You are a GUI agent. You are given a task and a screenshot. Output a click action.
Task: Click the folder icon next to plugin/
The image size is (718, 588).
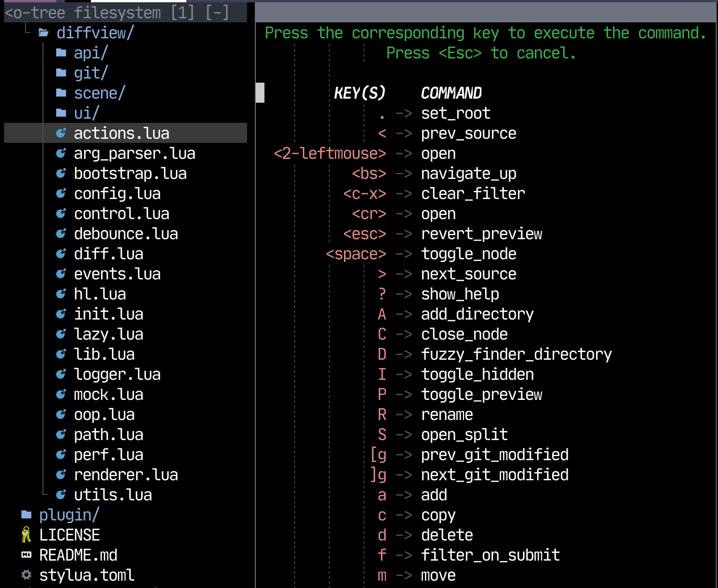26,515
